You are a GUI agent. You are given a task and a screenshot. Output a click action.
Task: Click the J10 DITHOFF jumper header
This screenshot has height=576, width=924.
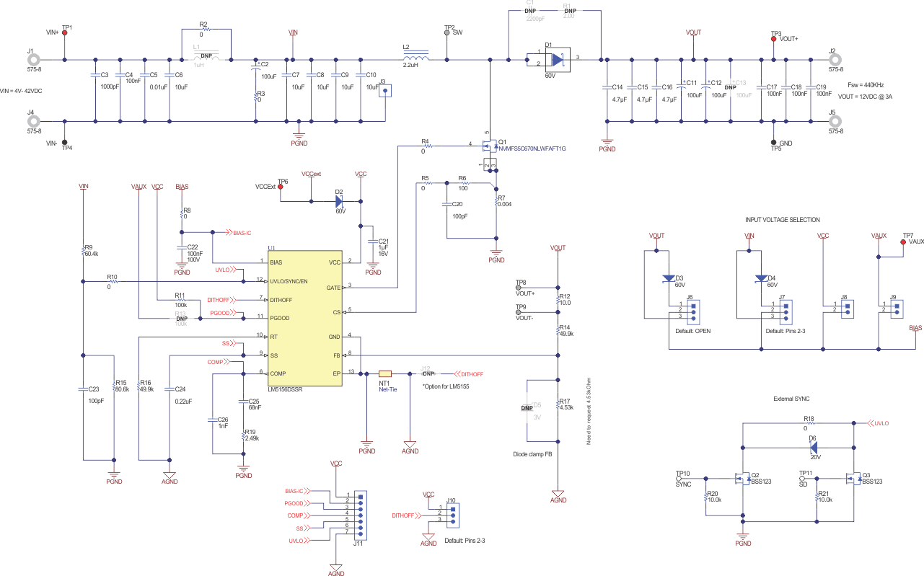452,515
